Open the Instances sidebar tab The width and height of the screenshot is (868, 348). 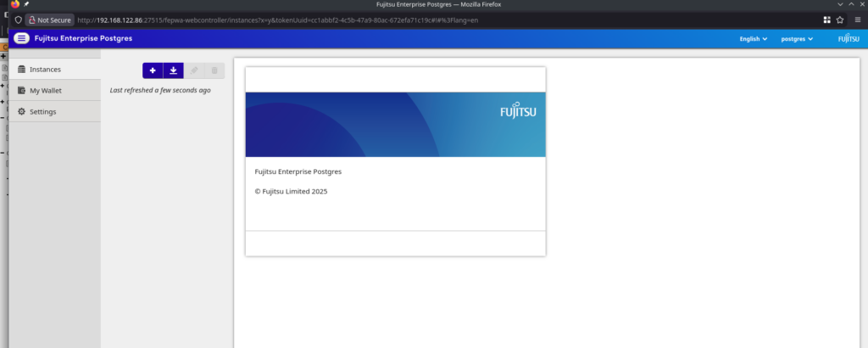click(x=44, y=69)
